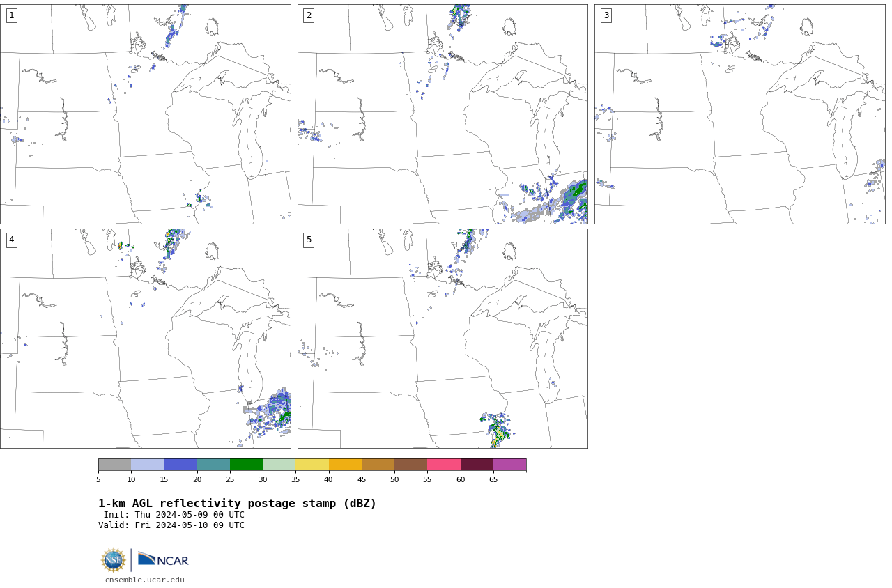892x588 pixels.
Task: Click the dark green 25-30 dBZ swatch
Action: click(246, 465)
